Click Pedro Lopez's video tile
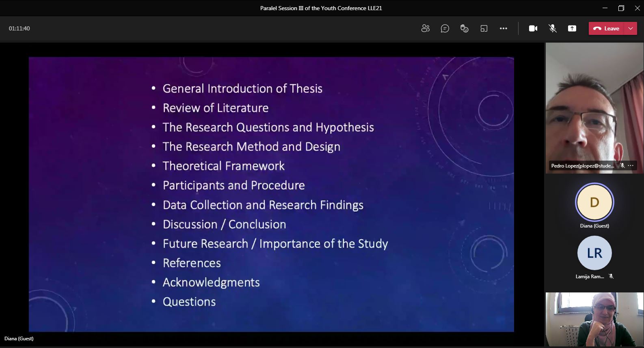The width and height of the screenshot is (644, 348). (594, 108)
